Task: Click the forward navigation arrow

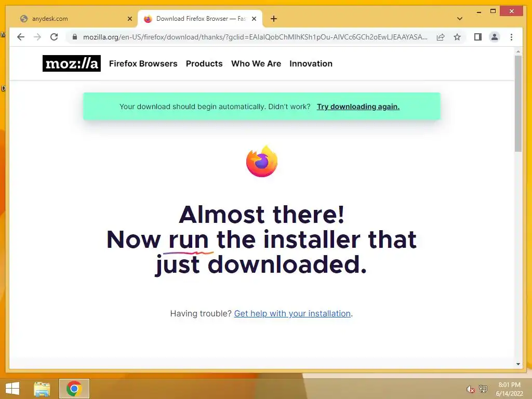Action: click(x=37, y=37)
